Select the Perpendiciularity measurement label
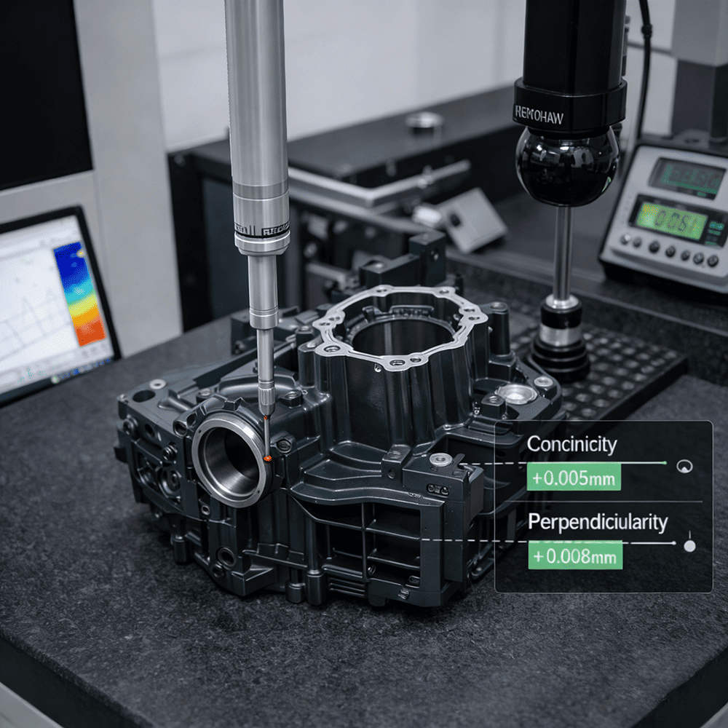The image size is (728, 728). (597, 522)
